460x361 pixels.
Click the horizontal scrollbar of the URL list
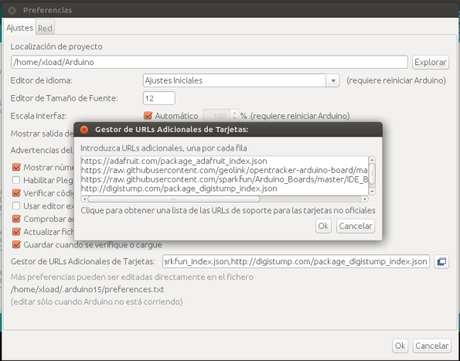pyautogui.click(x=173, y=199)
